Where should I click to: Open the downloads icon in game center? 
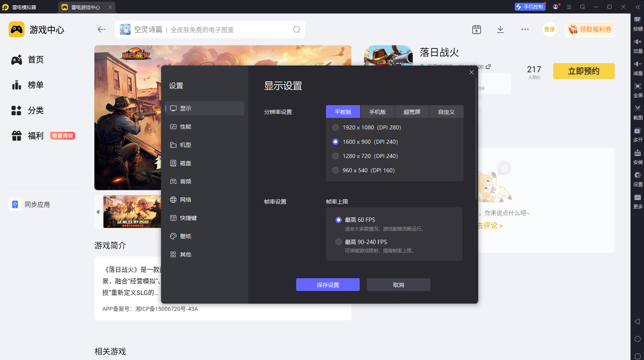[500, 29]
